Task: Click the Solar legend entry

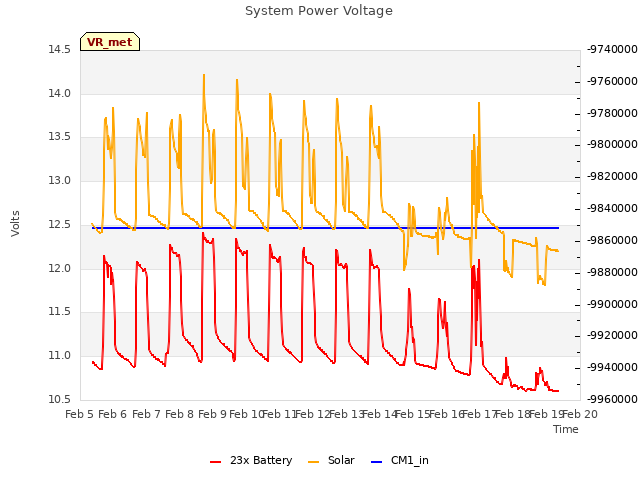Action: pyautogui.click(x=331, y=460)
